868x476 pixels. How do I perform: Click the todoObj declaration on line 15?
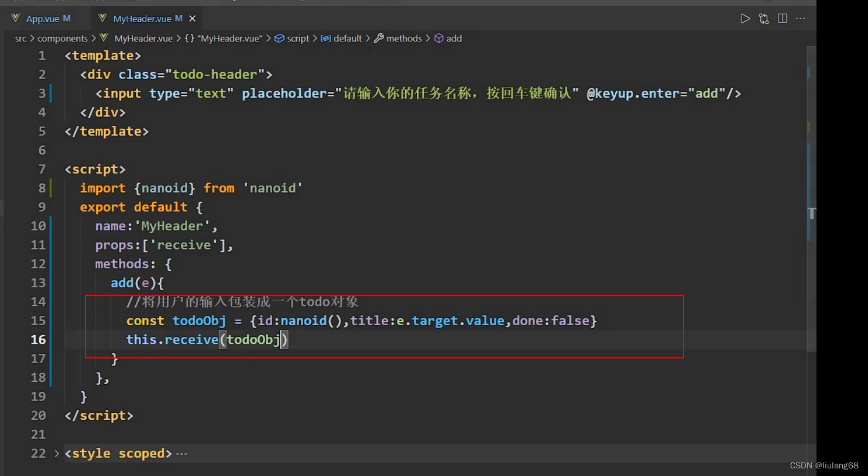(199, 321)
